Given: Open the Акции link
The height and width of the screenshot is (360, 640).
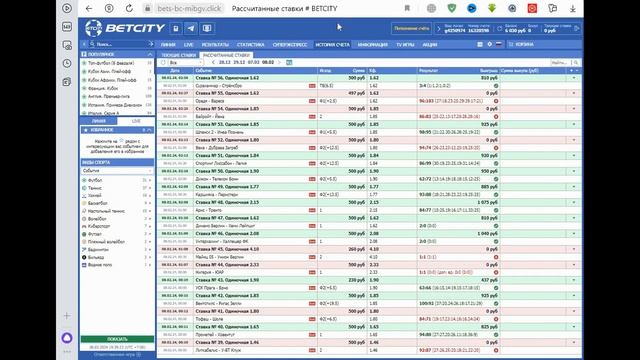Looking at the screenshot, I should point(429,44).
